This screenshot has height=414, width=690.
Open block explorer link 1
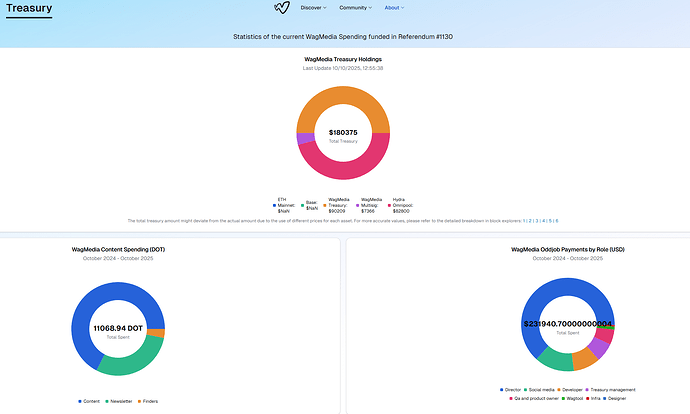524,221
